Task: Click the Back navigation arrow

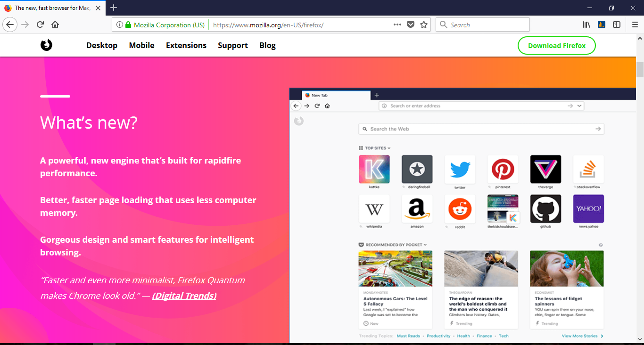Action: coord(10,25)
